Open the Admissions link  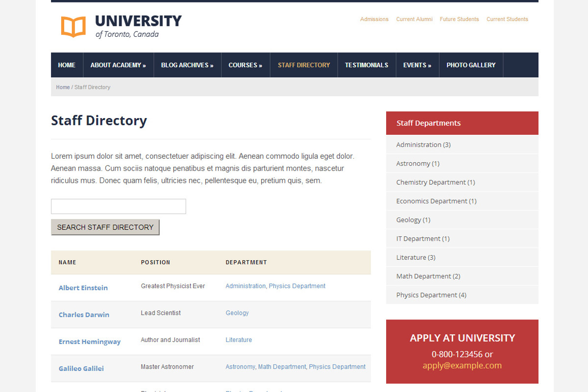tap(374, 19)
